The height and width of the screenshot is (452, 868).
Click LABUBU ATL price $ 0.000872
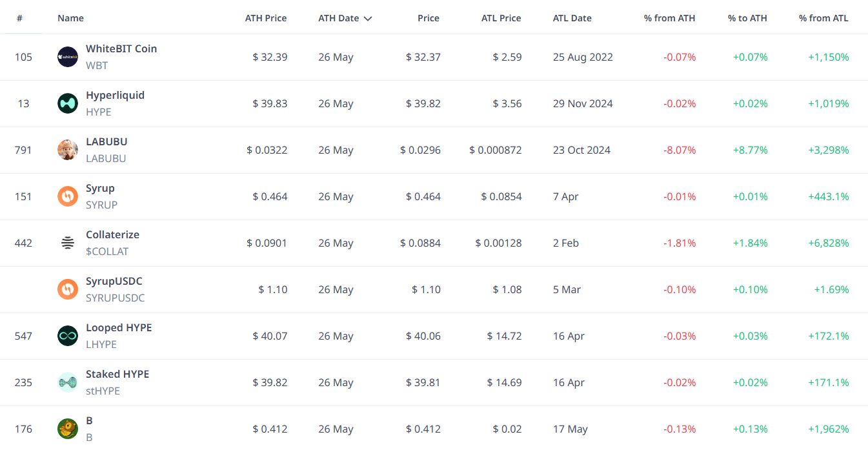[x=496, y=150]
